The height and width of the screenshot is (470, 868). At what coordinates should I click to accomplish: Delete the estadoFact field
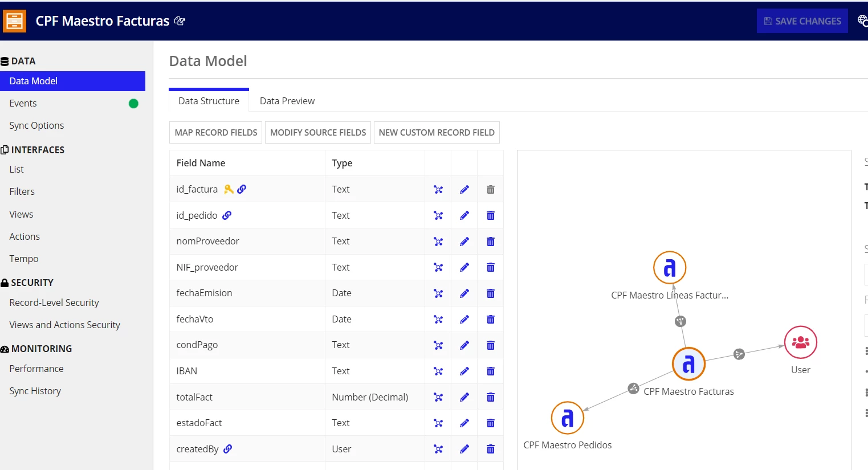(491, 423)
